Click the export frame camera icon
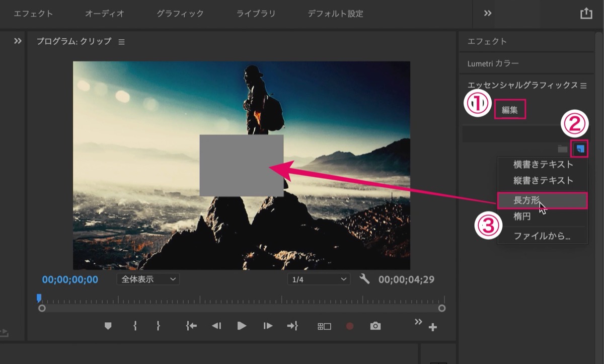This screenshot has width=604, height=364. (375, 326)
